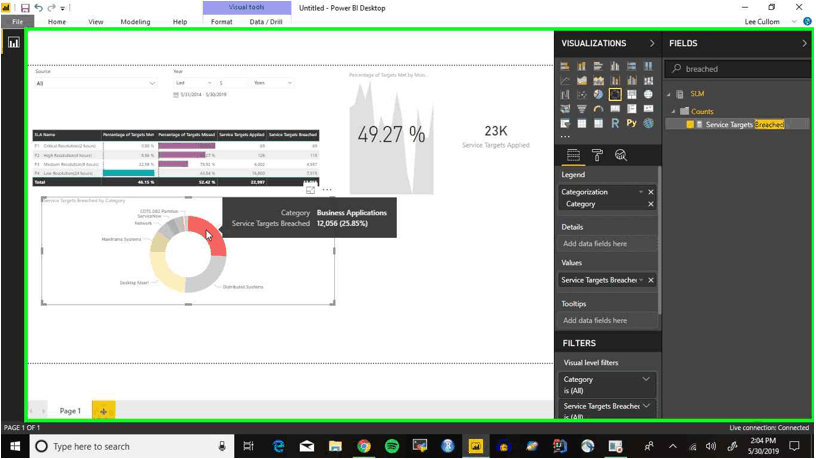Expand the Category is (All) filter

pos(646,379)
